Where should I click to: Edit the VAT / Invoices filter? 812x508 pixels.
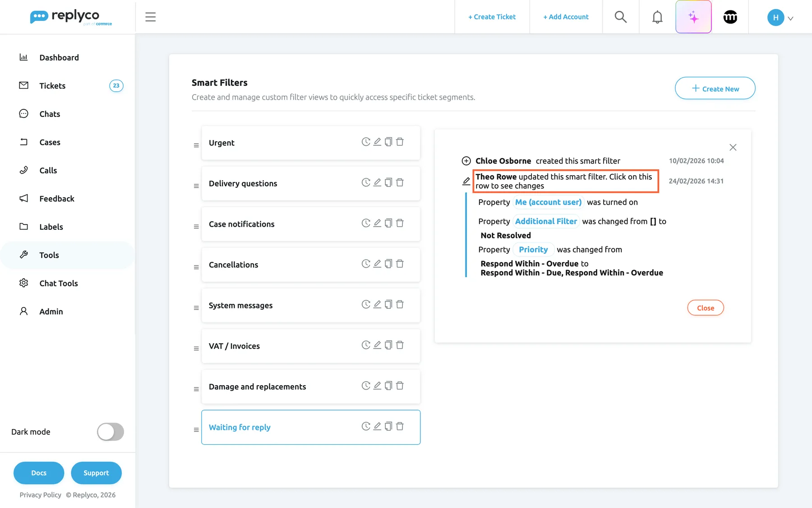pos(377,345)
